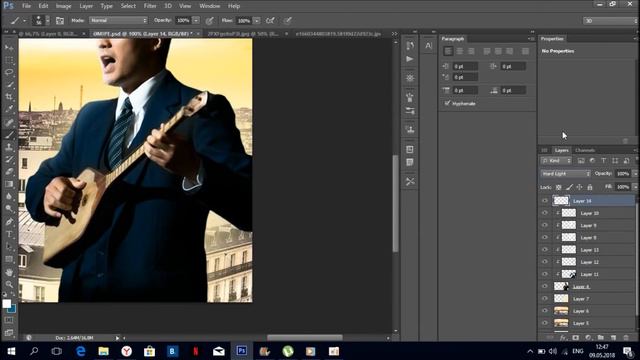The width and height of the screenshot is (640, 360).
Task: Select the Horizontal Type tool
Action: coord(9,234)
